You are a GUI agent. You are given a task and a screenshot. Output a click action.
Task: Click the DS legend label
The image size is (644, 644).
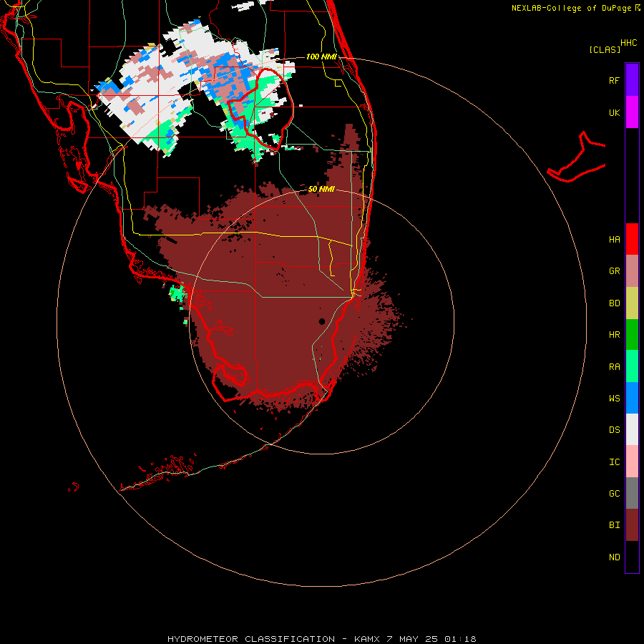[x=614, y=430]
